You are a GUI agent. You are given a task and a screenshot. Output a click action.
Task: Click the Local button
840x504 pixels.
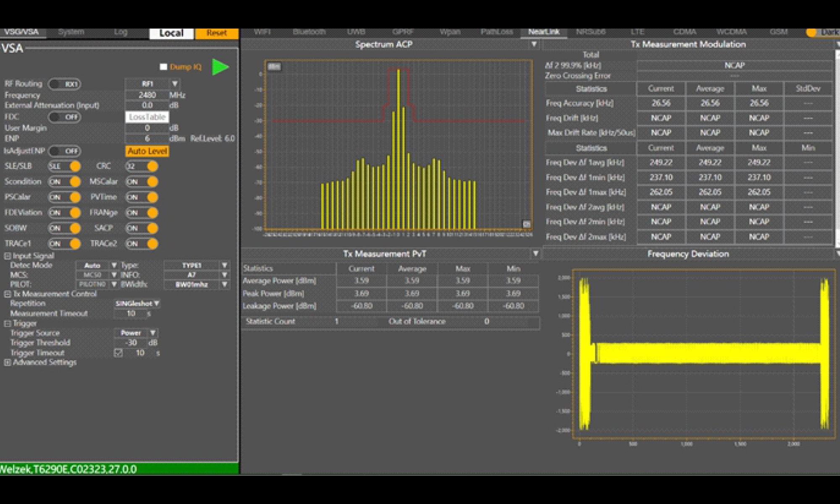click(171, 33)
